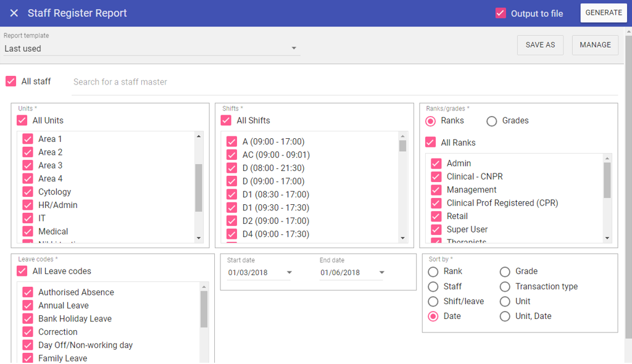Viewport: 632px width, 364px height.
Task: Uncheck the All staff checkbox
Action: click(x=10, y=81)
